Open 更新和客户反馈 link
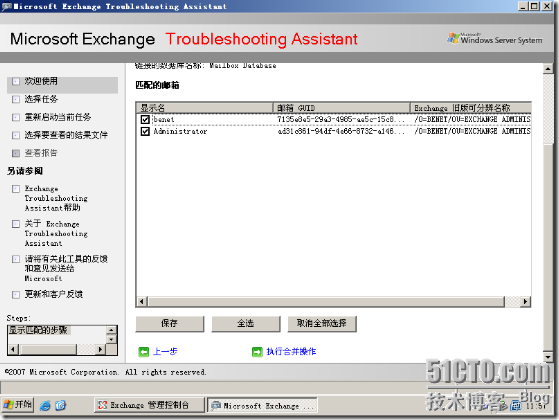559x420 pixels. pos(53,294)
